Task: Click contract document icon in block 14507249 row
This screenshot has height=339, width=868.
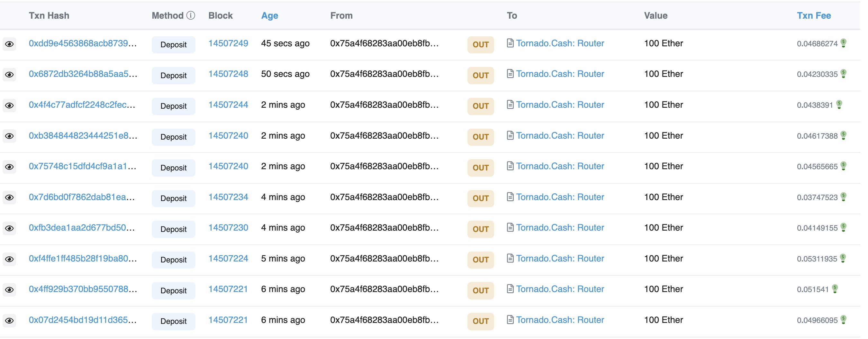Action: (x=510, y=43)
